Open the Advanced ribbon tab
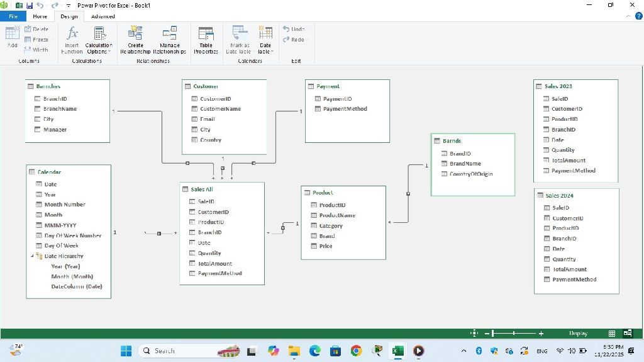 coord(103,16)
